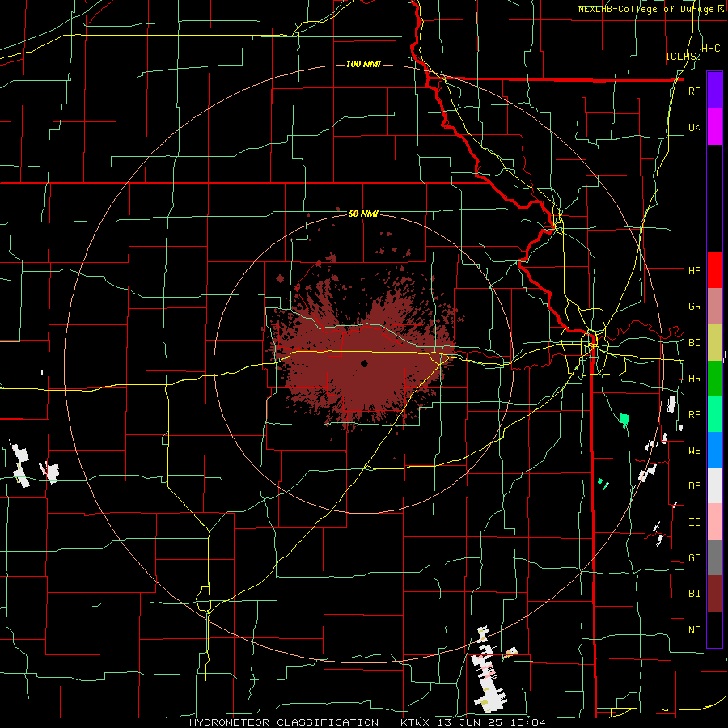Click the Hydrometeor Classification KTWX caption

tap(368, 722)
